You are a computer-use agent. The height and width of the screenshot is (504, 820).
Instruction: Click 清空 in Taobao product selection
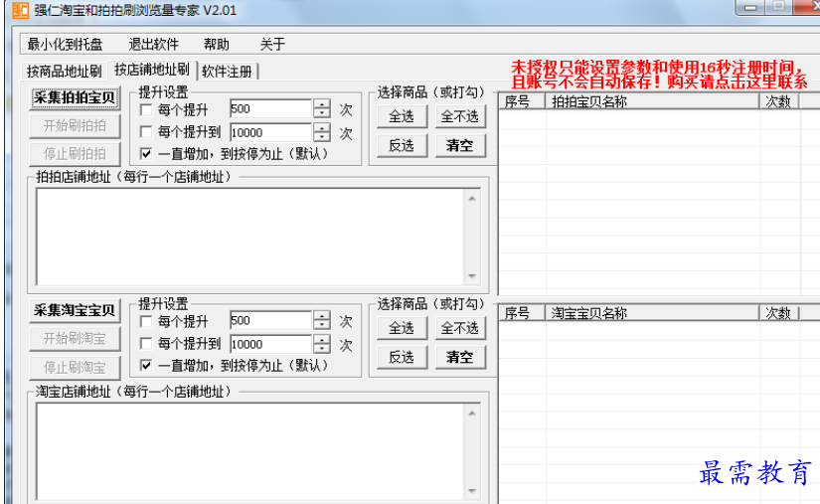pyautogui.click(x=459, y=357)
